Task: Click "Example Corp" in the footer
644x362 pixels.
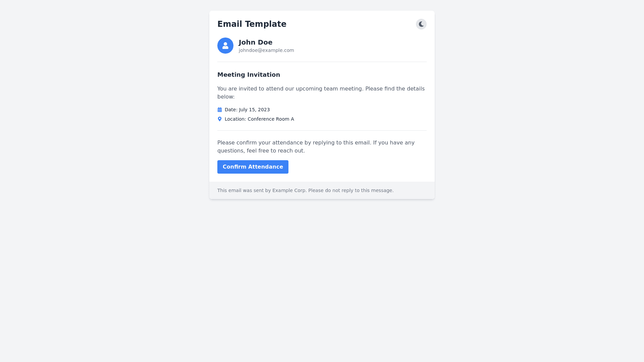Action: [x=289, y=190]
